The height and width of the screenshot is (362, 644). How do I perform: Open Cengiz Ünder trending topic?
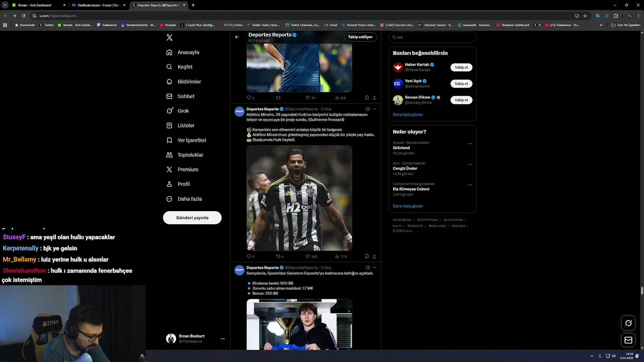(x=405, y=168)
